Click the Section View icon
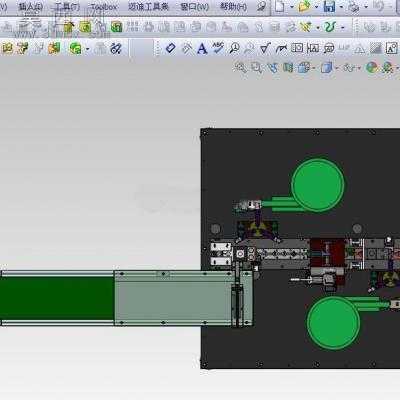Image resolution: width=400 pixels, height=400 pixels. [x=288, y=68]
